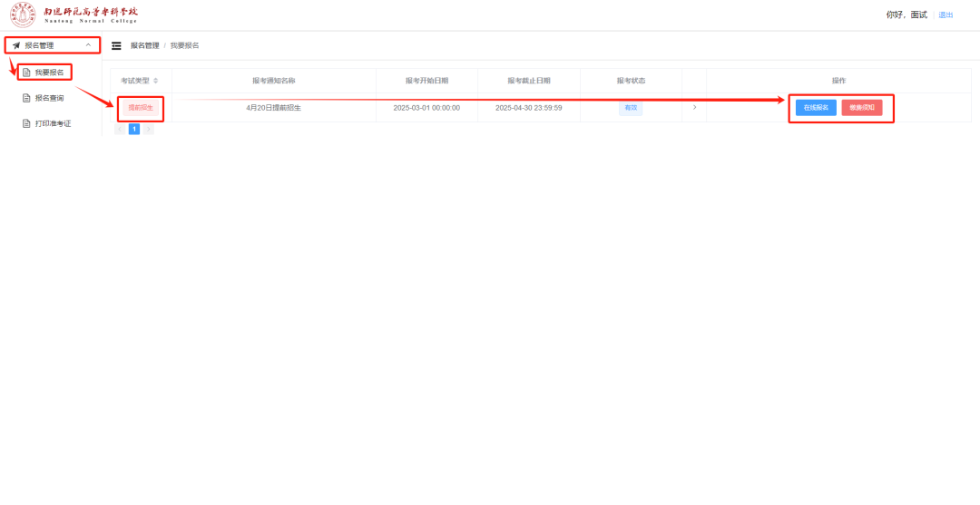This screenshot has width=980, height=505.
Task: Click the Nantong Normal College logo
Action: 74,15
